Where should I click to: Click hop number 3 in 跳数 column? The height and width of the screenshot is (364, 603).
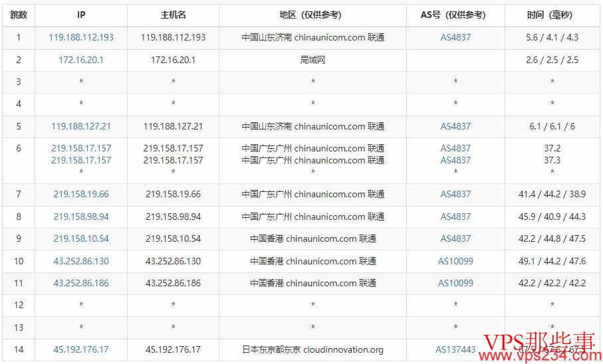(x=19, y=82)
